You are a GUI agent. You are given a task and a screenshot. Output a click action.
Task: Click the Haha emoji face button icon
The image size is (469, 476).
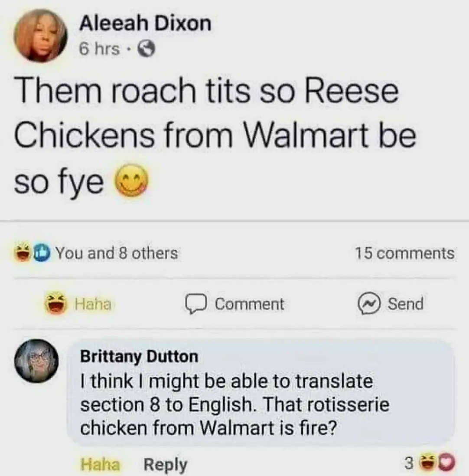[55, 304]
